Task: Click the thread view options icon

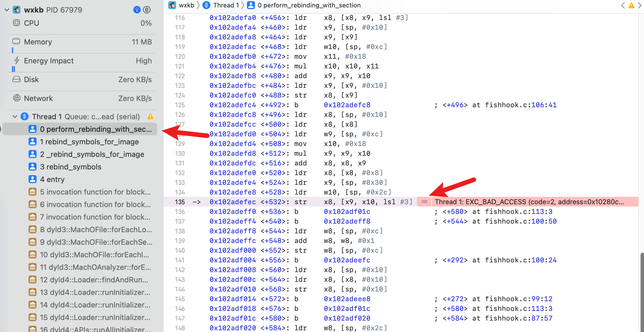Action: click(x=147, y=10)
